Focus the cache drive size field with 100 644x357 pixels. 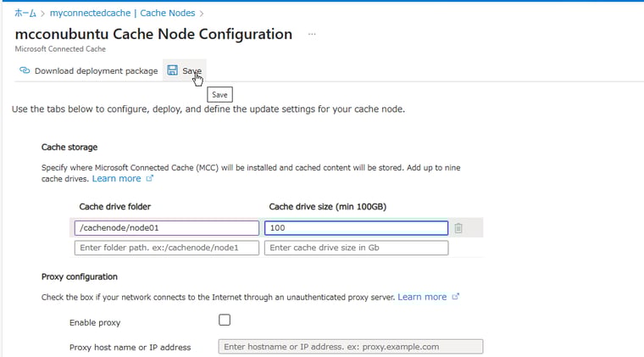click(356, 228)
